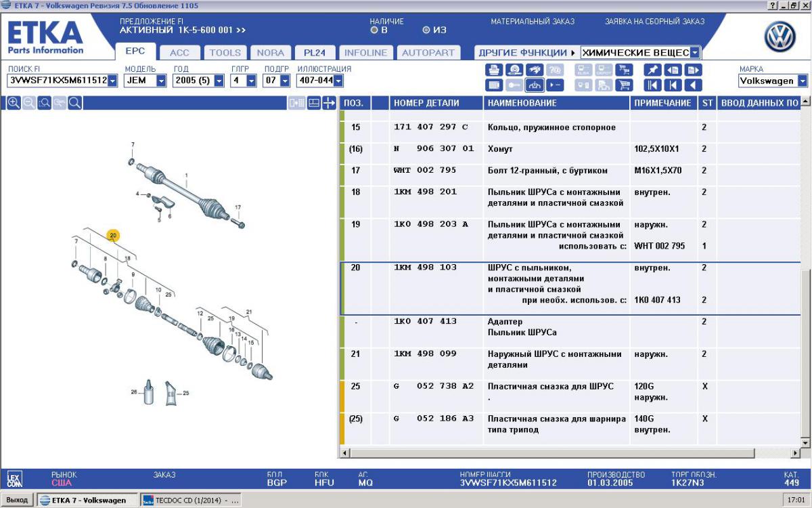Image resolution: width=812 pixels, height=508 pixels.
Task: Click the single shopping cart icon
Action: (x=624, y=85)
